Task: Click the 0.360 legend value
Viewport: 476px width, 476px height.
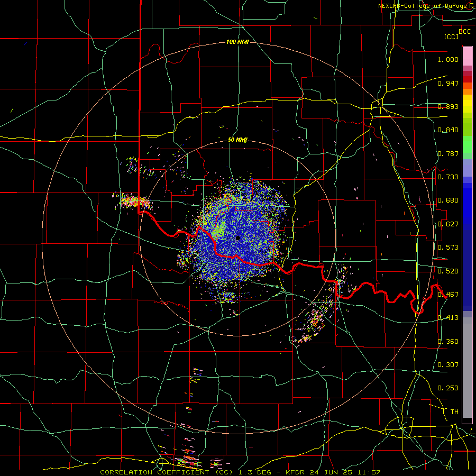Action: (x=448, y=342)
